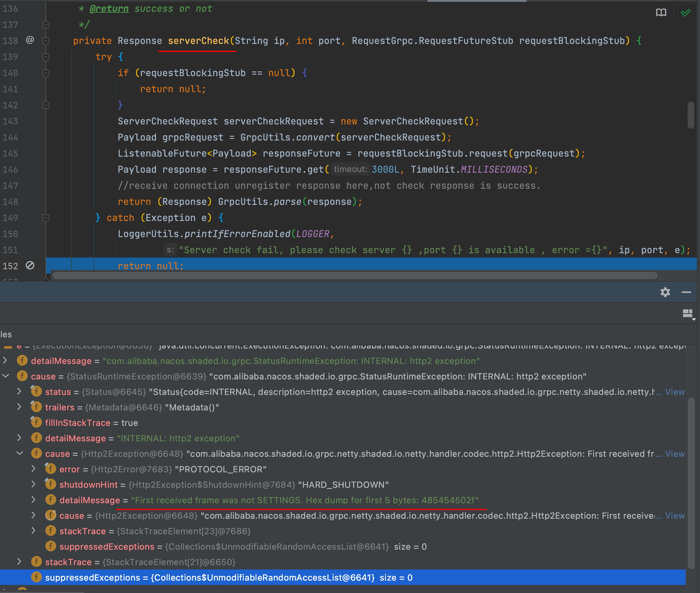Toggle the disabled breakpoint on line 152

30,266
